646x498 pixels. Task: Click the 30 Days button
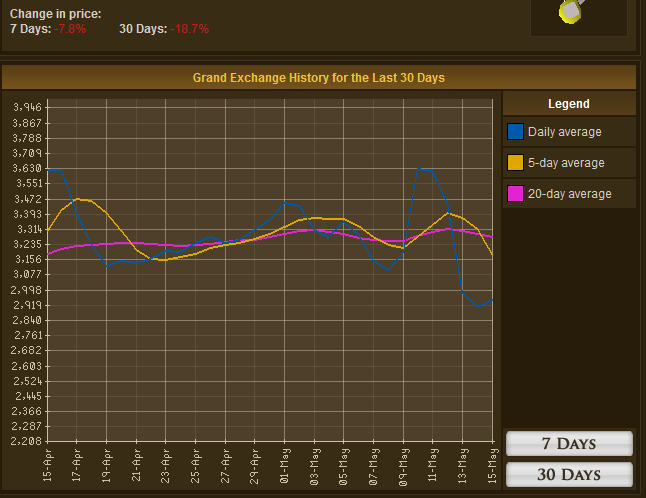point(569,475)
